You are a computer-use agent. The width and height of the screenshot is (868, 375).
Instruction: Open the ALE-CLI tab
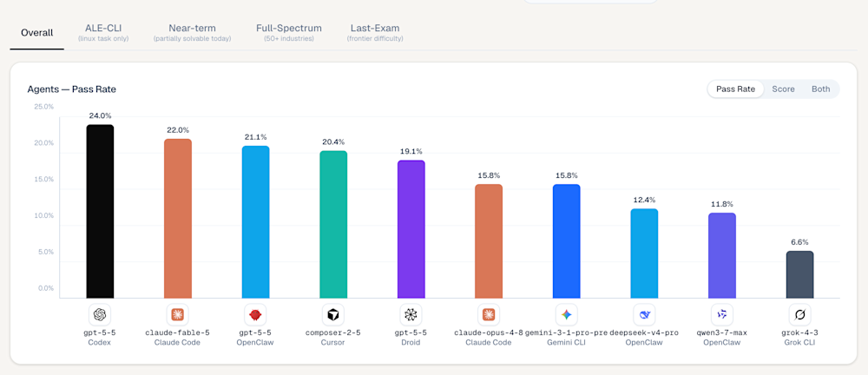click(x=103, y=32)
